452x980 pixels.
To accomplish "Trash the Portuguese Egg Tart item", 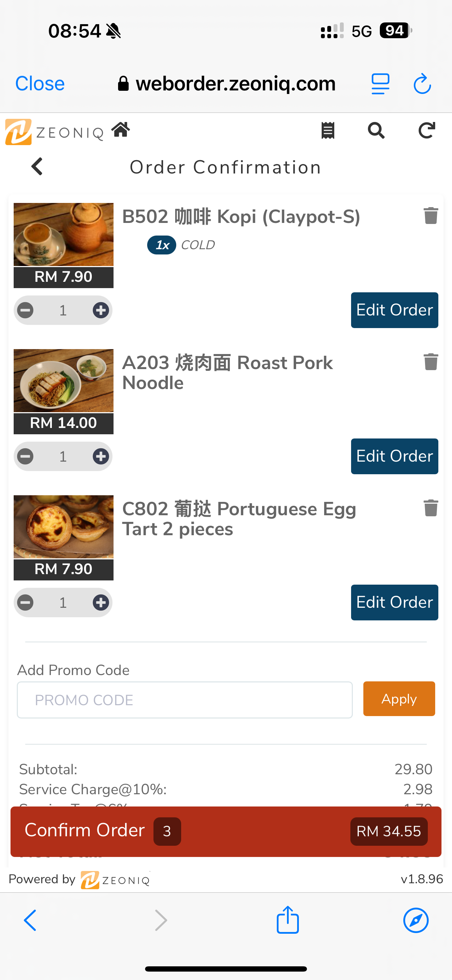I will (x=431, y=508).
